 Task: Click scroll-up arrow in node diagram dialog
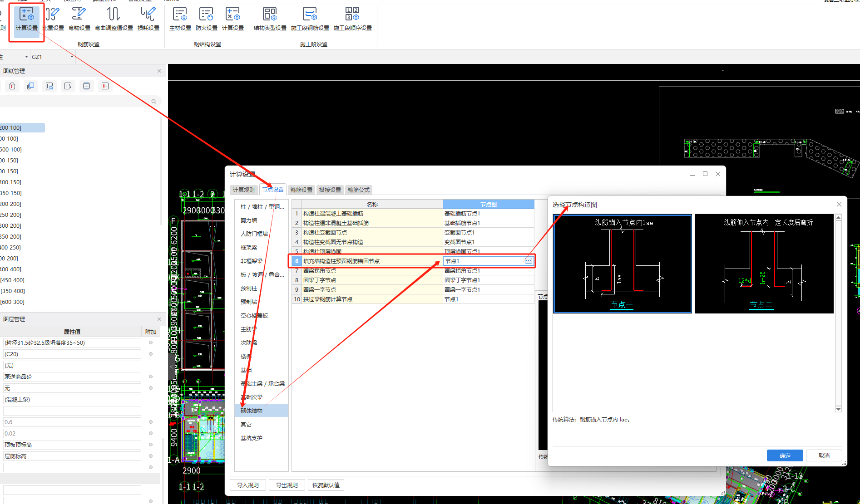[839, 218]
